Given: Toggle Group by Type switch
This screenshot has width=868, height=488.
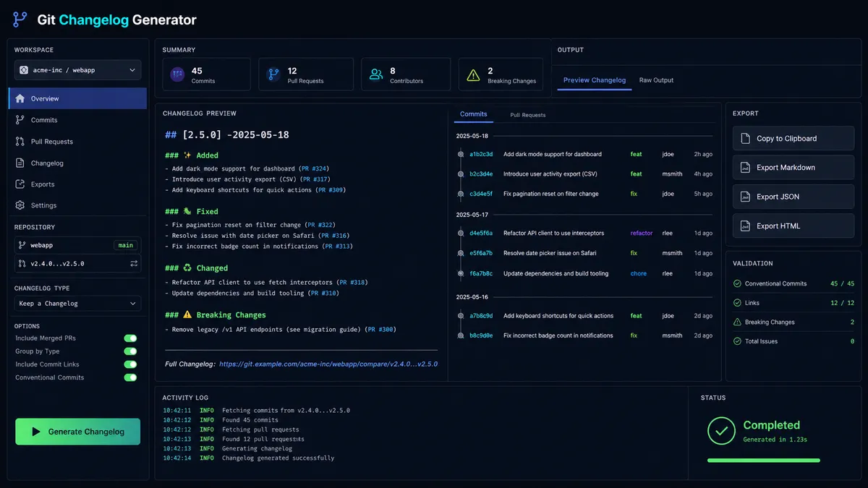Looking at the screenshot, I should pyautogui.click(x=130, y=351).
